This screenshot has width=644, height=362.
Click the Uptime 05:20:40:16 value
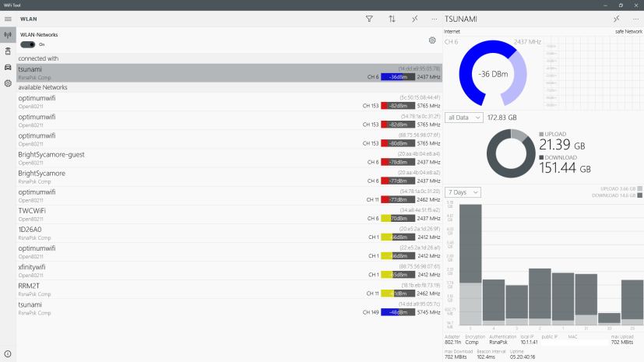click(523, 357)
